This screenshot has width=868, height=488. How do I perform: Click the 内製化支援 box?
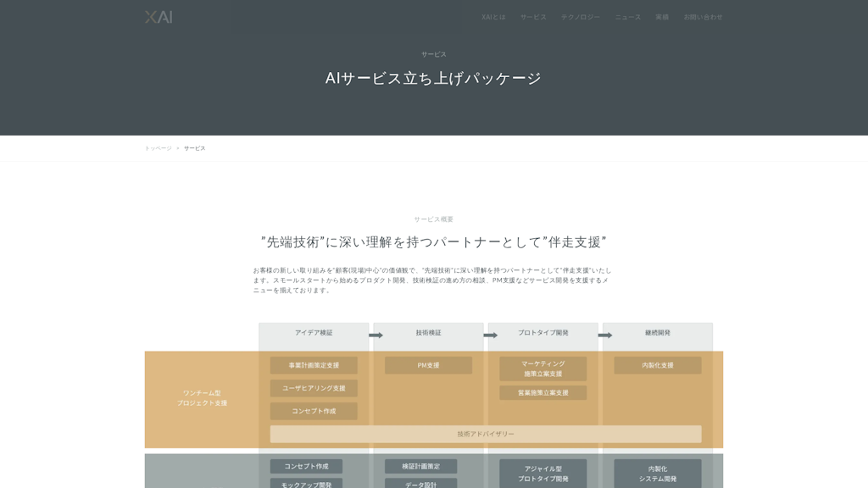coord(657,365)
